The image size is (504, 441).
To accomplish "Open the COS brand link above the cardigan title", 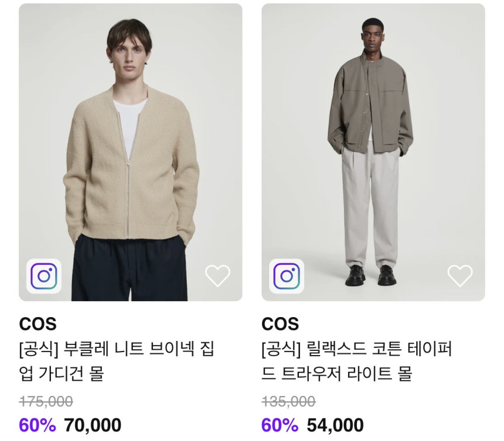I will coord(38,324).
